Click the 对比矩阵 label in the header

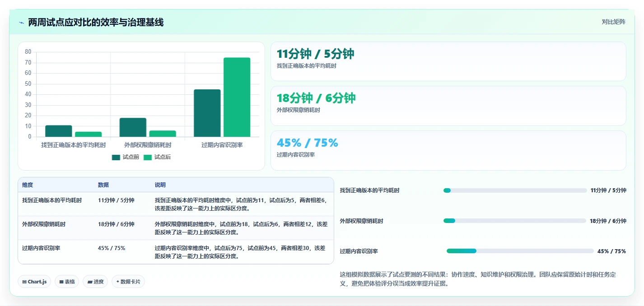coord(614,22)
